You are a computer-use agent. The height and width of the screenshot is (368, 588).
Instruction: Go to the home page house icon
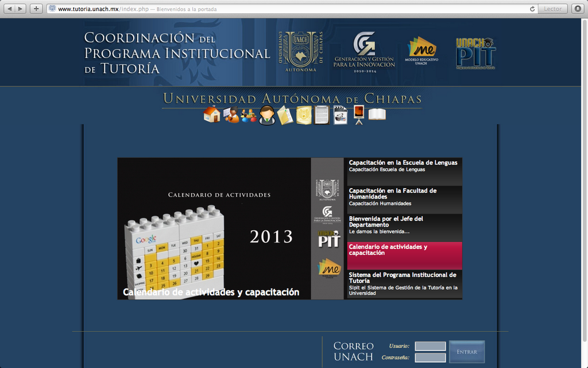(212, 114)
